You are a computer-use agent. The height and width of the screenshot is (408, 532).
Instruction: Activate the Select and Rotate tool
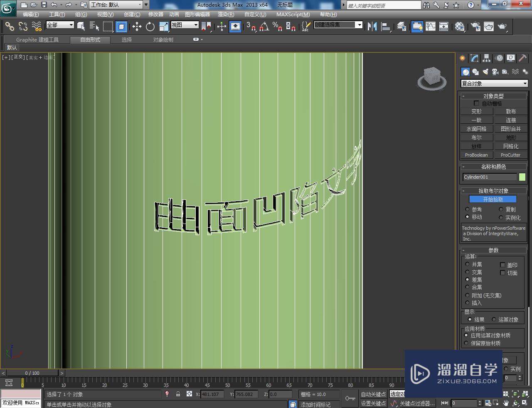150,27
